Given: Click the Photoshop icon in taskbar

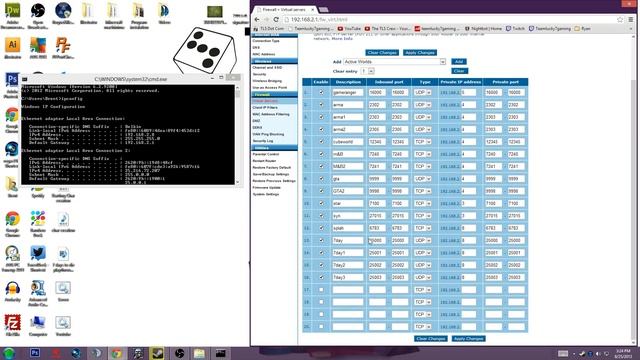Looking at the screenshot, I should click(x=35, y=353).
